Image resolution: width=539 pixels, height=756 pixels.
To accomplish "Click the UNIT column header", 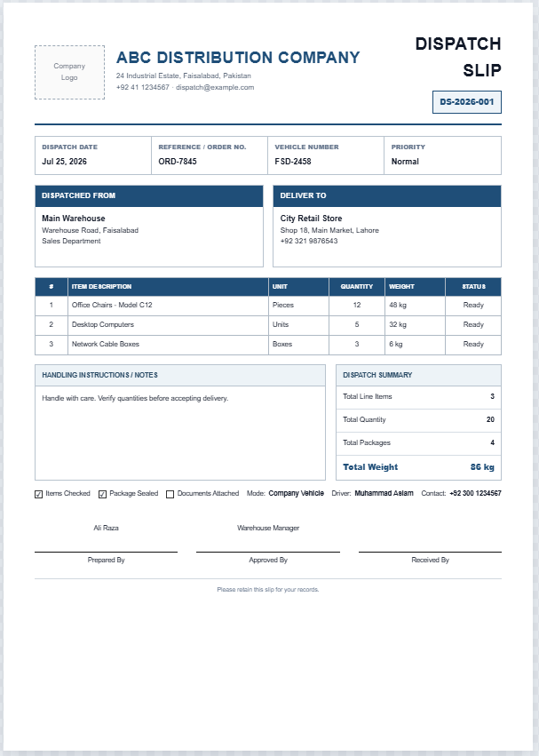I will pyautogui.click(x=298, y=286).
